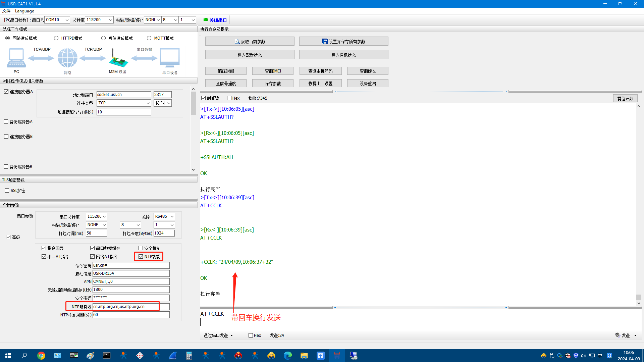Uncheck the NTP功能 checkbox
Image resolution: width=644 pixels, height=362 pixels.
point(141,257)
